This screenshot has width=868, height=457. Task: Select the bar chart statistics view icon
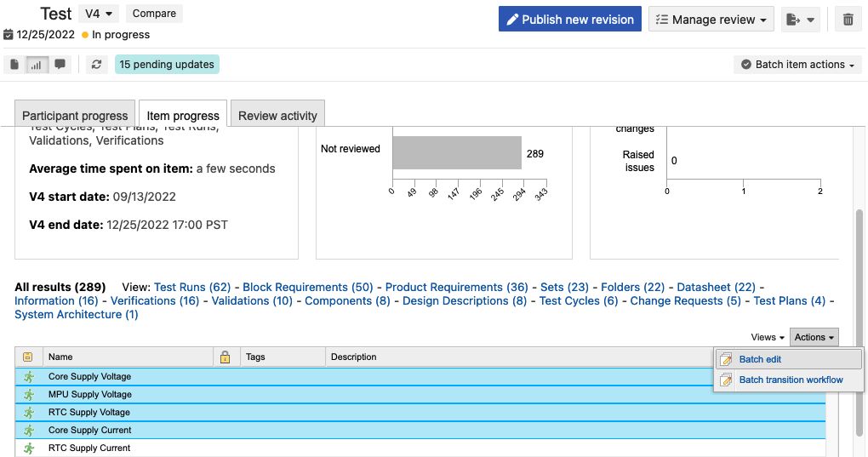(37, 65)
